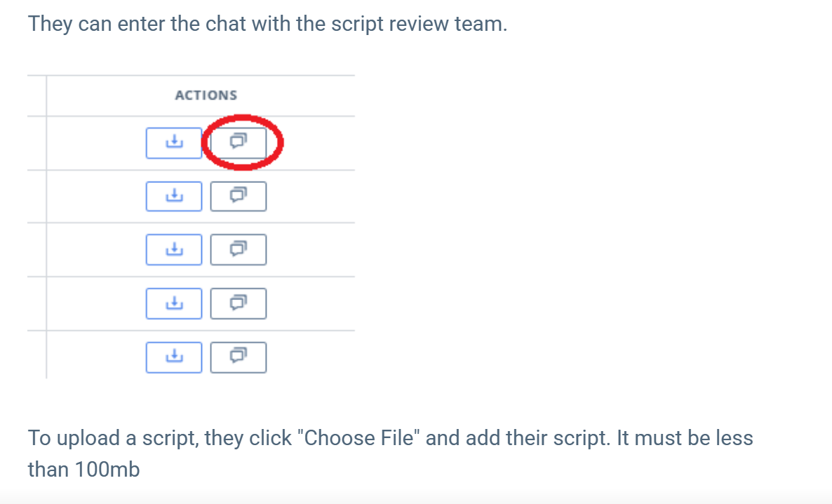Click the download icon in the fourth row
Viewport: 832px width, 504px height.
(173, 304)
